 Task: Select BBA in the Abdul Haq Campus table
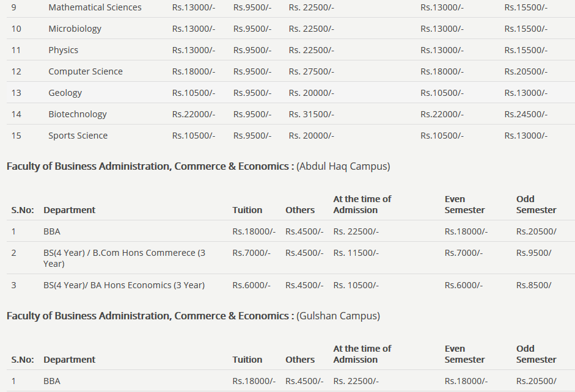[52, 231]
